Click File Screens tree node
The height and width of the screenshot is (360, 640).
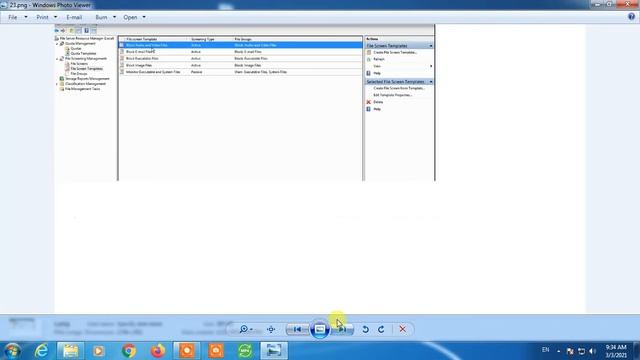coord(79,64)
